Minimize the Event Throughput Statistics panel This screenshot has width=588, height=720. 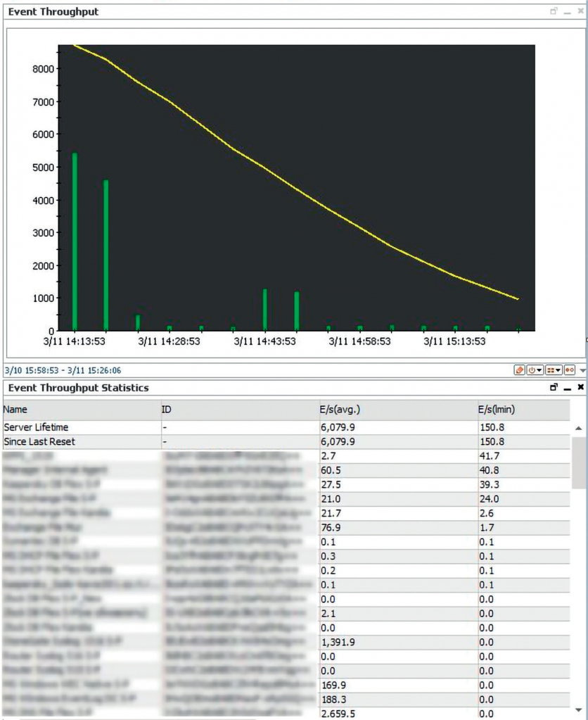coord(568,389)
